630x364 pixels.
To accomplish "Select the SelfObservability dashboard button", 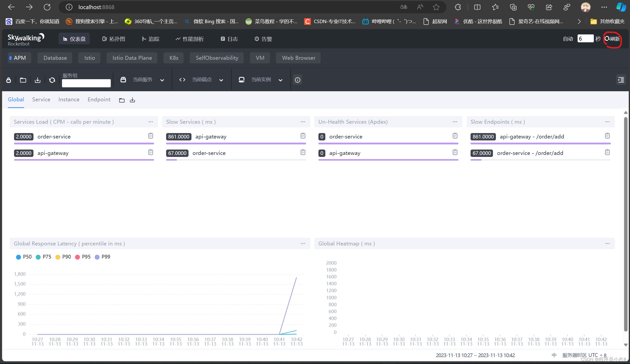I will coord(217,58).
